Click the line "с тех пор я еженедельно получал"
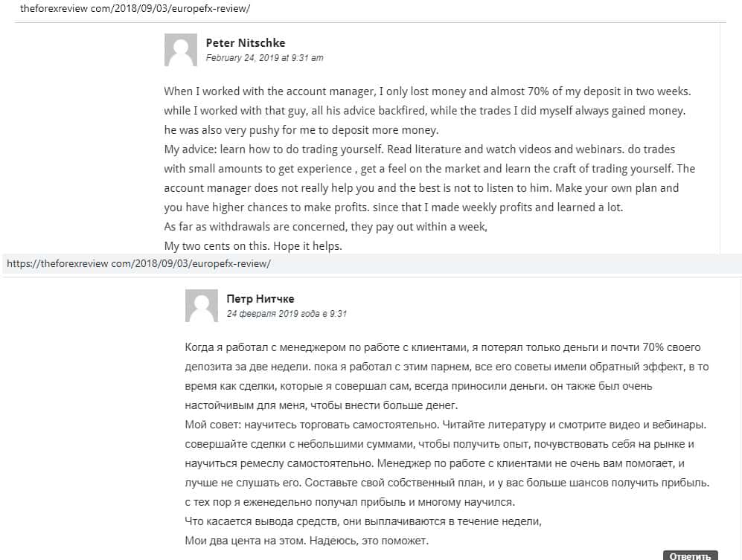742x560 pixels. point(350,502)
